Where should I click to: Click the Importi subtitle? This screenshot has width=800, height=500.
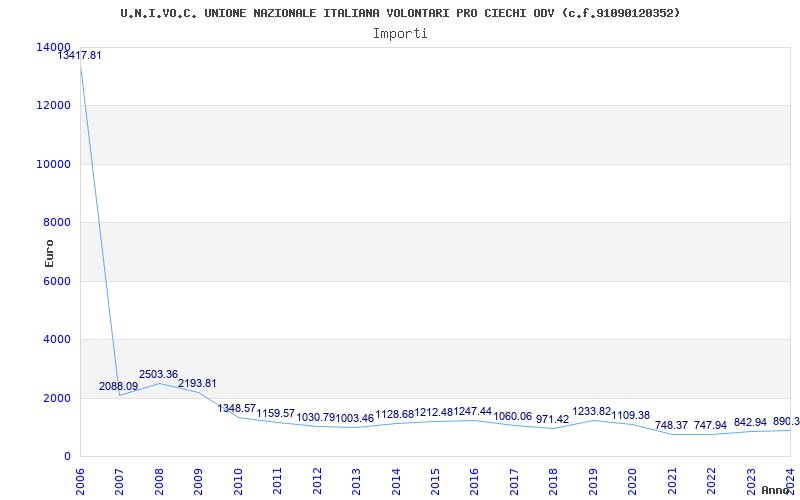400,34
